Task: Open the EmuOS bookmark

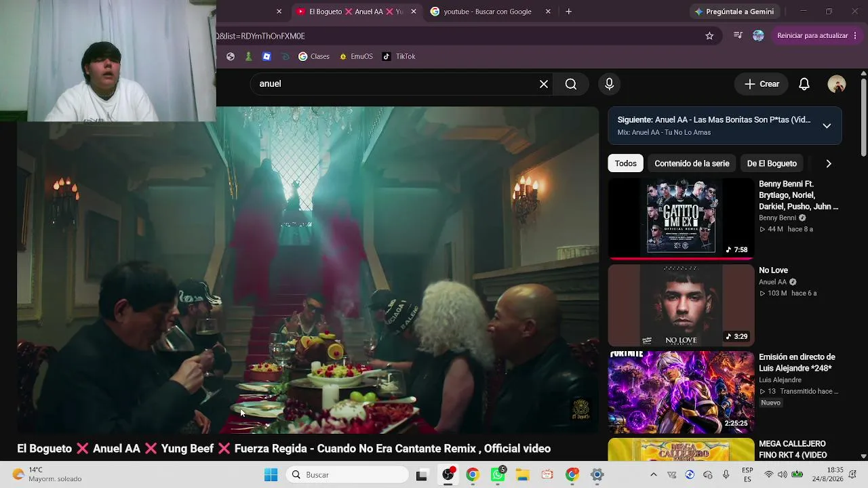Action: click(356, 56)
